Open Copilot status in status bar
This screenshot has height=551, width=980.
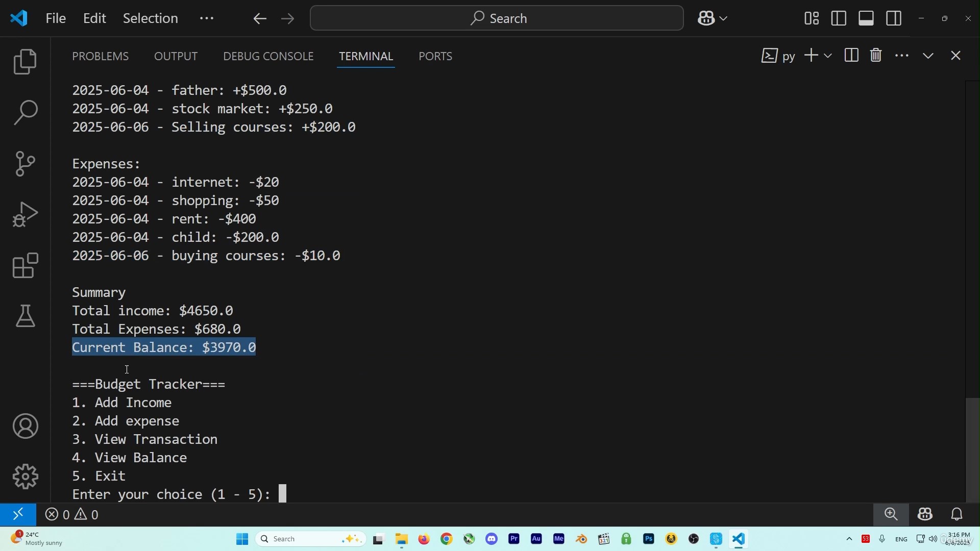tap(925, 514)
